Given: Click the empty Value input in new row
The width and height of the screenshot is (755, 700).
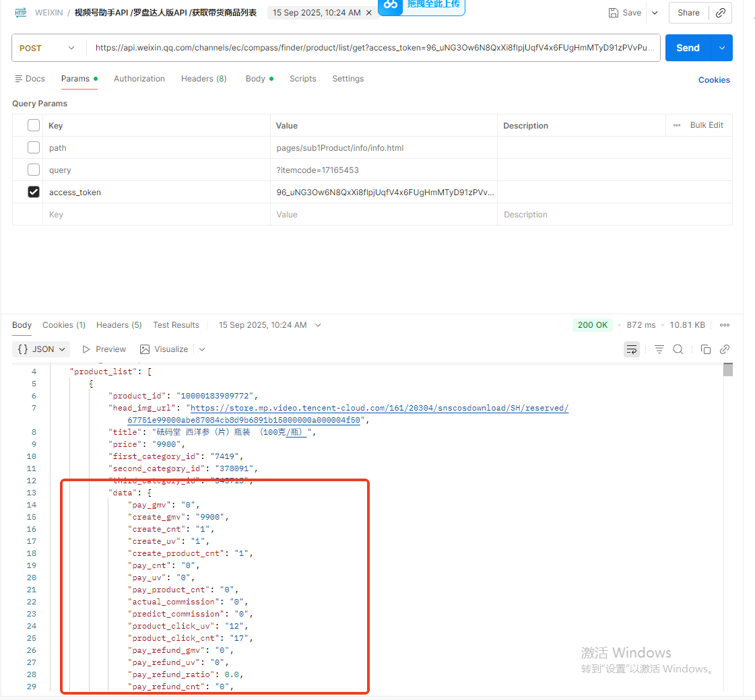Looking at the screenshot, I should 383,215.
